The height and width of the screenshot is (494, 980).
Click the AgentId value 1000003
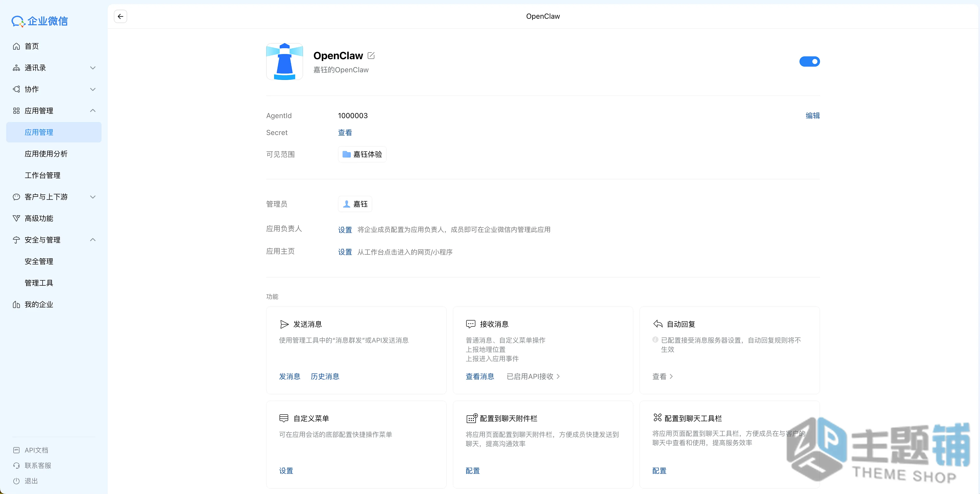(353, 116)
